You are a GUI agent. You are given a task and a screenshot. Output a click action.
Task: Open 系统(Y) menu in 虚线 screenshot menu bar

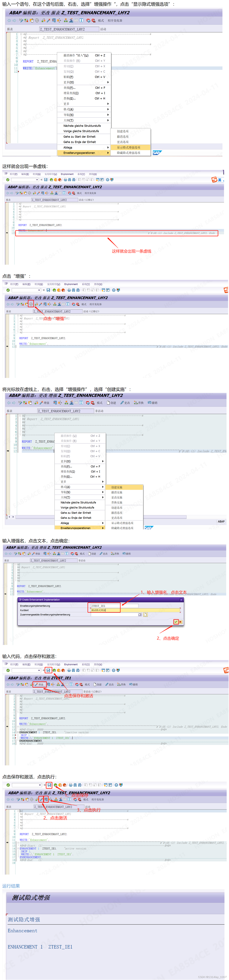(x=81, y=174)
